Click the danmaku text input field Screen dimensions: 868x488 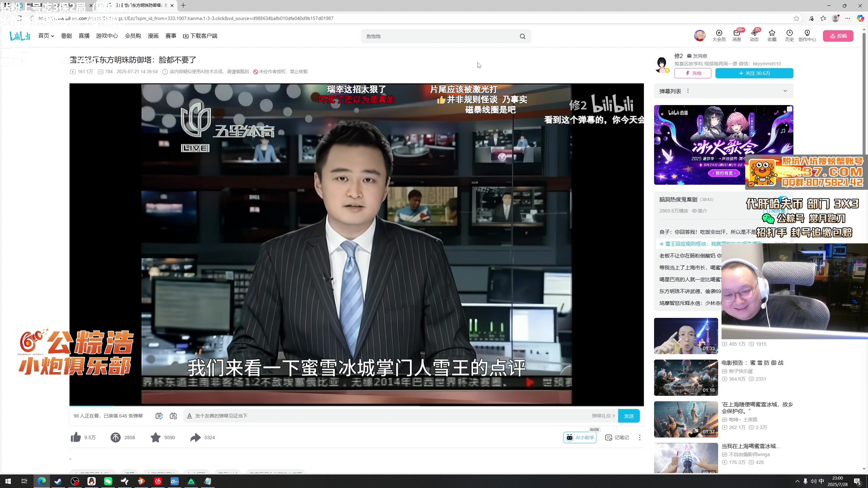tap(390, 416)
